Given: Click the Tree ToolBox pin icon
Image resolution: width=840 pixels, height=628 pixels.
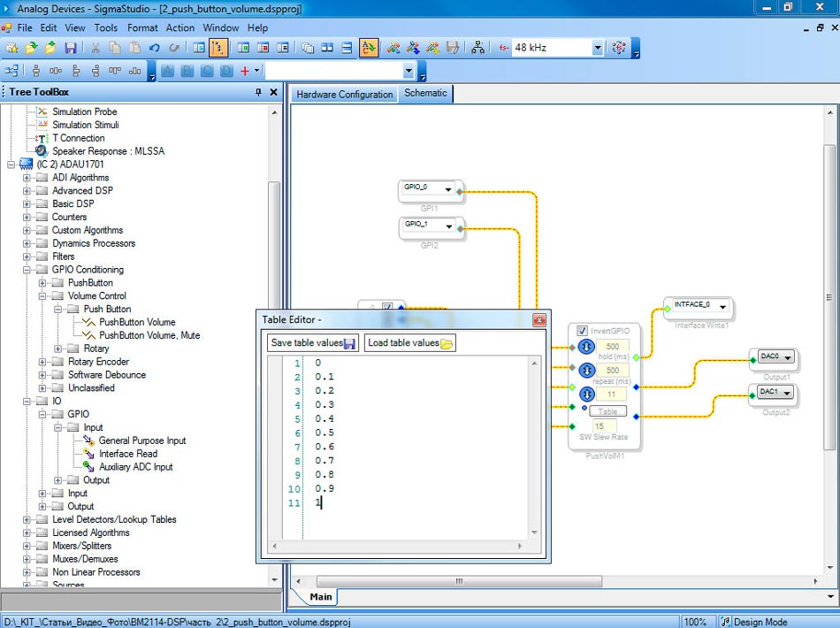Looking at the screenshot, I should pos(258,92).
